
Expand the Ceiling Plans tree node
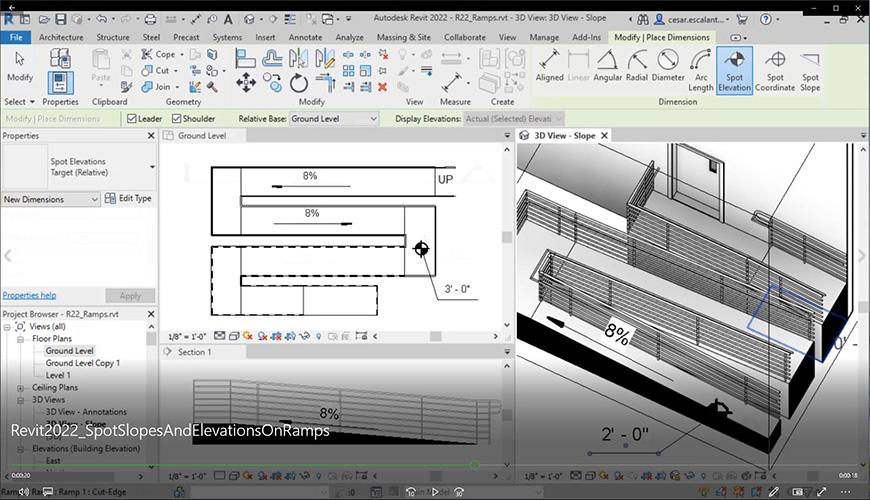click(x=21, y=388)
